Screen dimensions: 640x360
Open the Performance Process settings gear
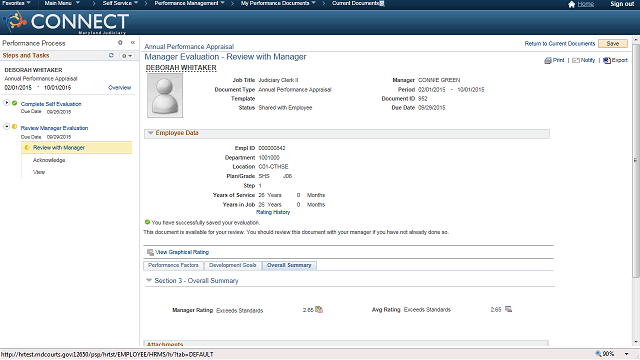tap(120, 42)
